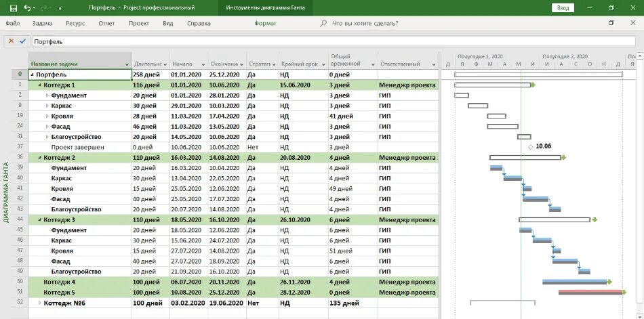Click the 135 дней slack cell
Image resolution: width=644 pixels, height=319 pixels.
(353, 303)
